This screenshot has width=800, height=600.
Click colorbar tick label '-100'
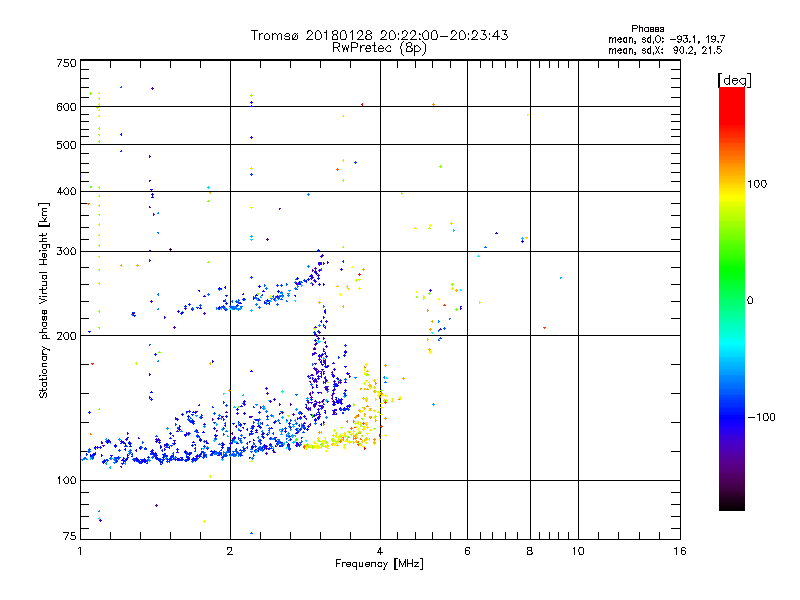762,417
